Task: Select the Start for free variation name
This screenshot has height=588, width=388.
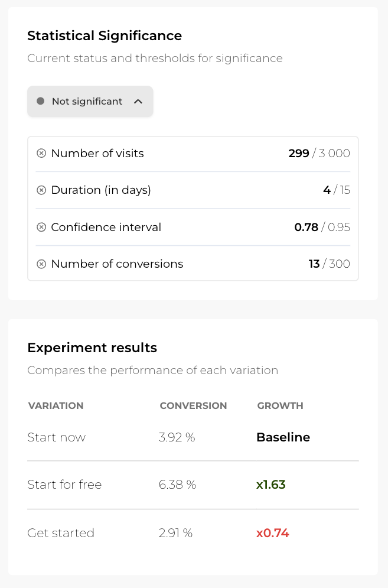Action: point(64,484)
